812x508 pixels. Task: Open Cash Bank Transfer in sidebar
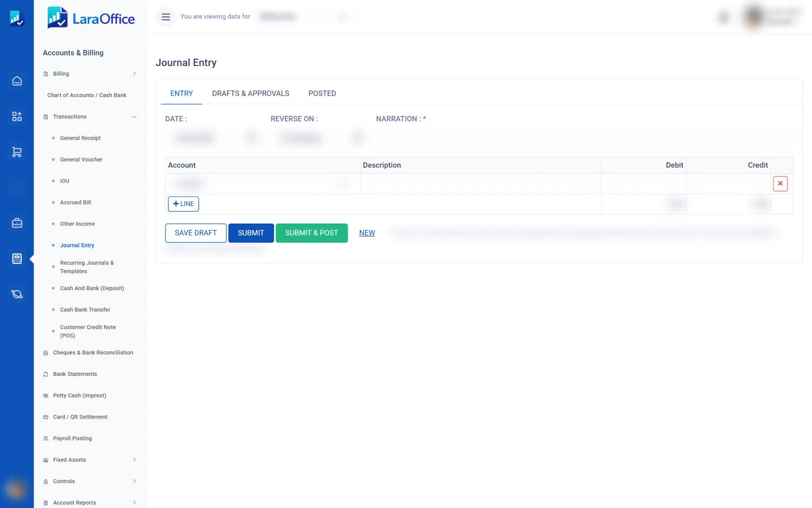[85, 309]
